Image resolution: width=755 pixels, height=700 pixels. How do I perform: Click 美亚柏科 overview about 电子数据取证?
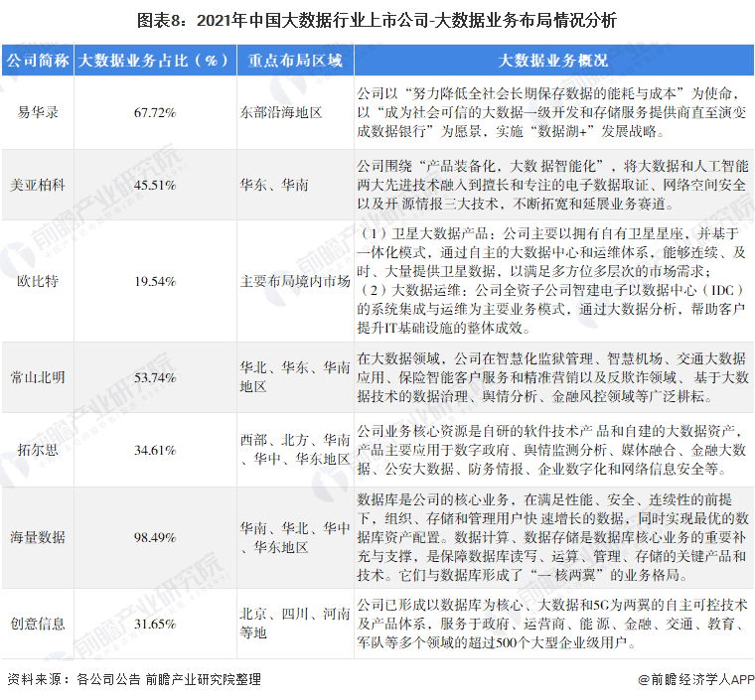click(x=552, y=185)
